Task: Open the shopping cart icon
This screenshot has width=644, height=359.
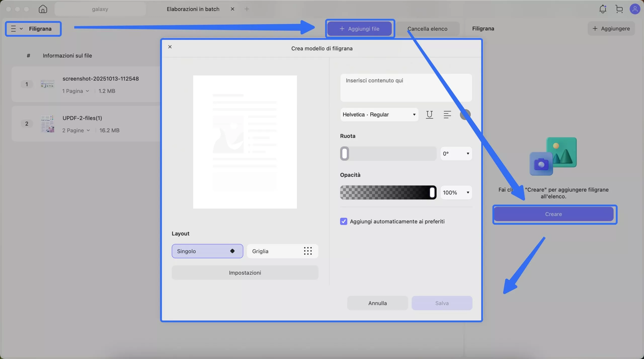Action: 619,9
